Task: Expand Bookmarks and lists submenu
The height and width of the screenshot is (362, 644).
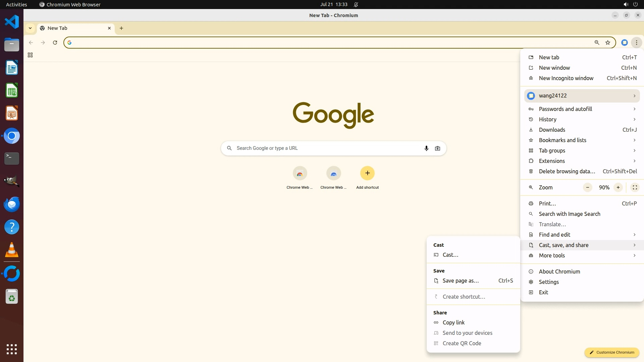Action: tap(582, 140)
